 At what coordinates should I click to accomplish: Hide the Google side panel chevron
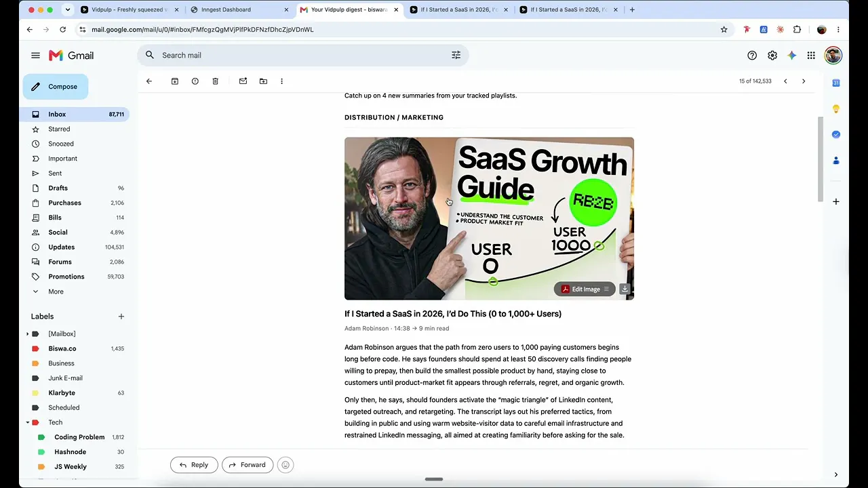tap(836, 474)
